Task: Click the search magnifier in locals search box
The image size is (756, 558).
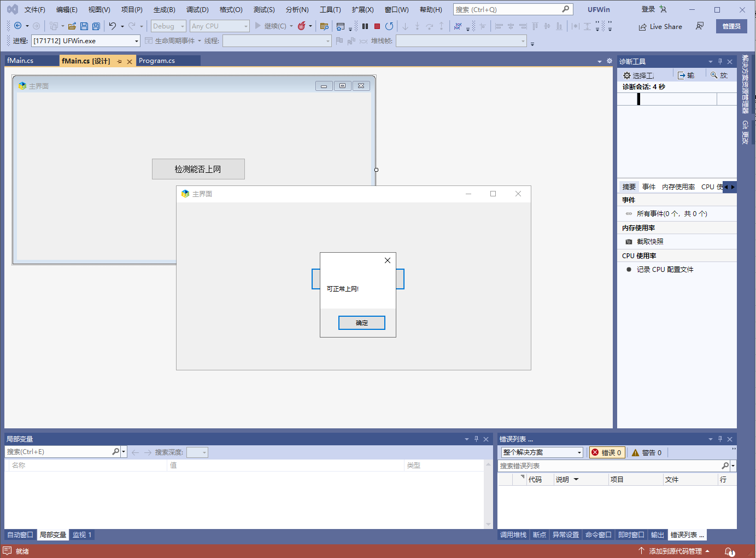Action: 115,452
